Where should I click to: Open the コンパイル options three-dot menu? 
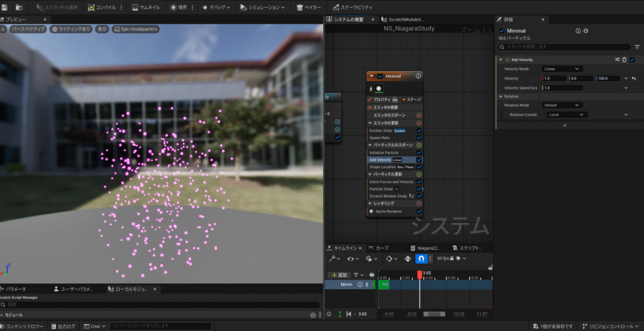121,8
